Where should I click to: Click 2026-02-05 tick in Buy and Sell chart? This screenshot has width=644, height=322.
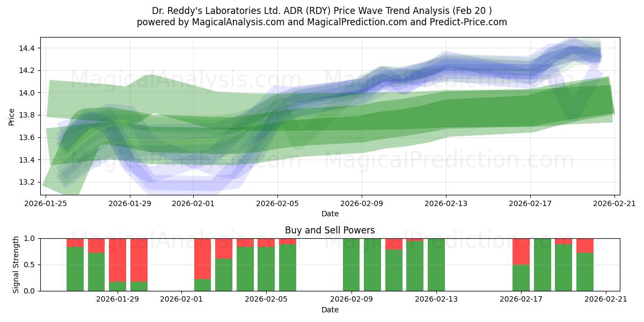coord(266,299)
